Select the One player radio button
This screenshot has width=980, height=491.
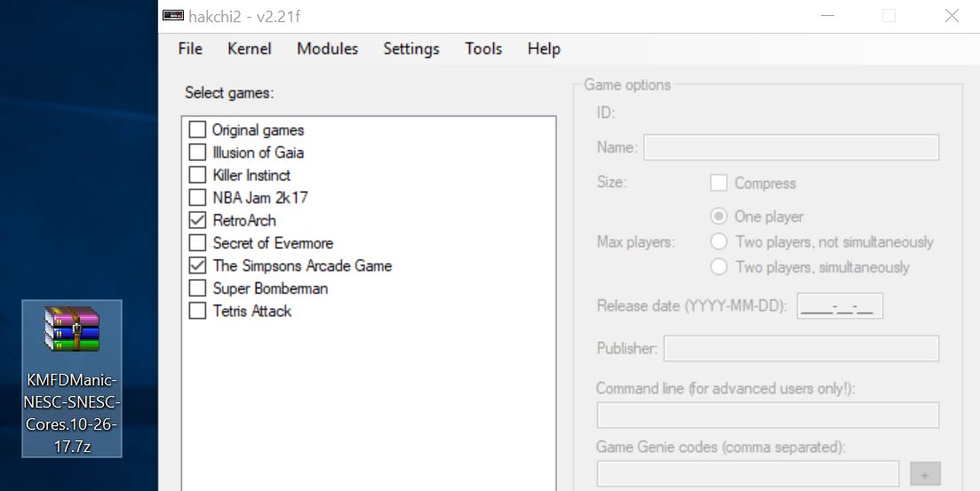(719, 217)
